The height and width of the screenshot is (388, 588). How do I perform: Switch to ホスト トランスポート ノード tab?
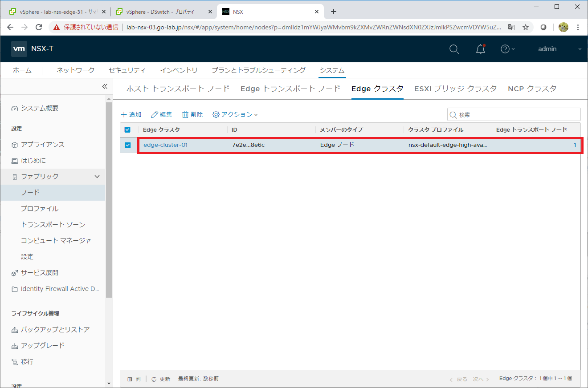tap(178, 89)
